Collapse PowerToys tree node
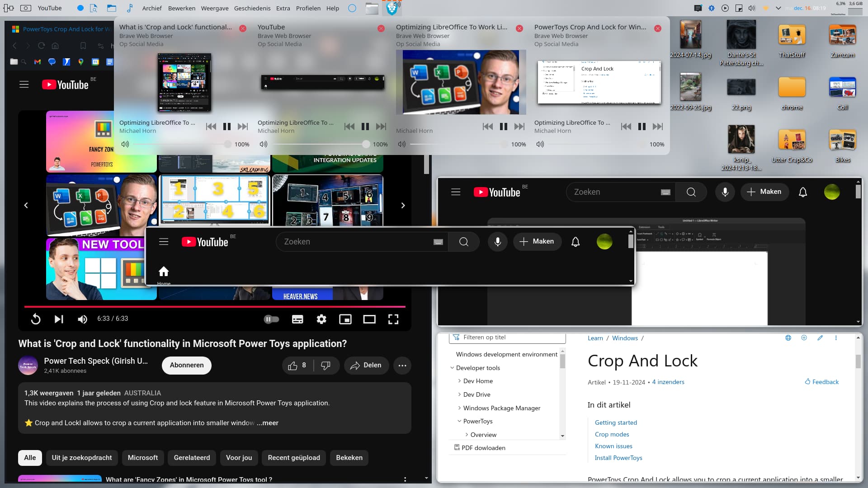The height and width of the screenshot is (488, 868). click(x=459, y=421)
